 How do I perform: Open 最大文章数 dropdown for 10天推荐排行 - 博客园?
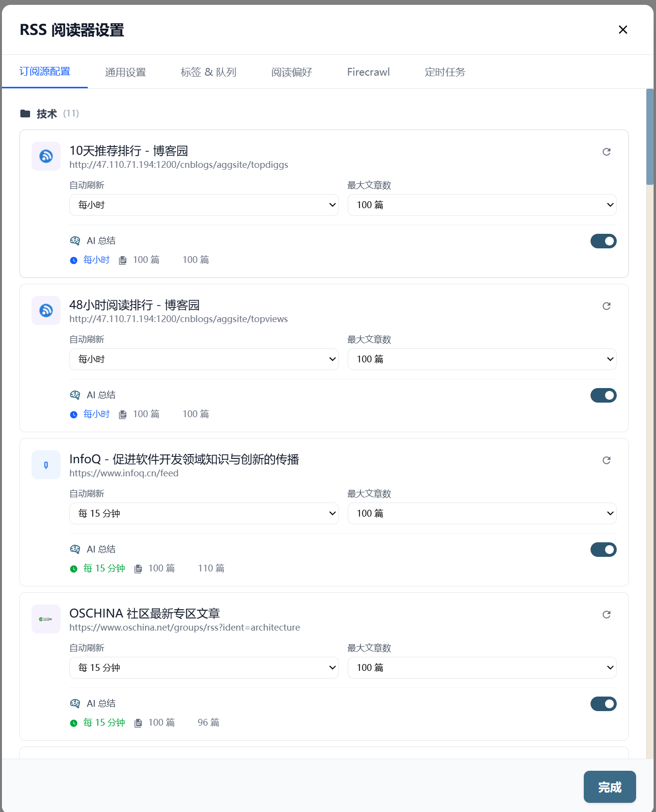tap(482, 205)
